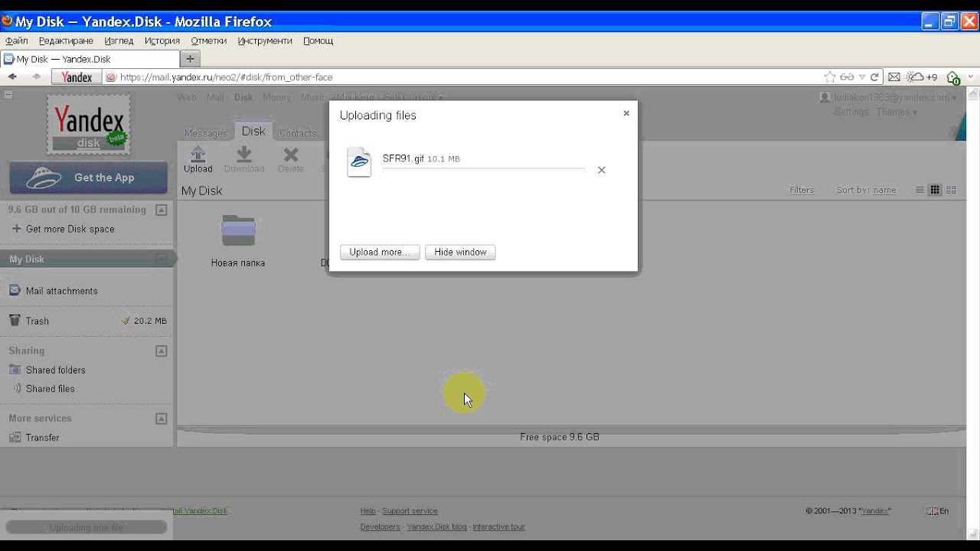Collapse the More services section
The width and height of the screenshot is (980, 551).
[162, 419]
